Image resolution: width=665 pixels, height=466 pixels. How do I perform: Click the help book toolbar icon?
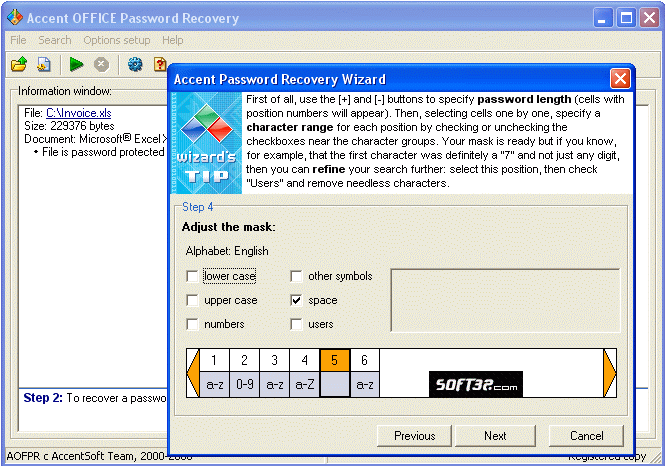pos(160,64)
